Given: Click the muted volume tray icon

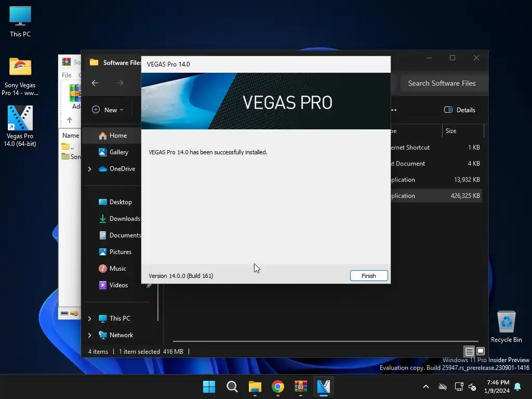Looking at the screenshot, I should point(472,387).
